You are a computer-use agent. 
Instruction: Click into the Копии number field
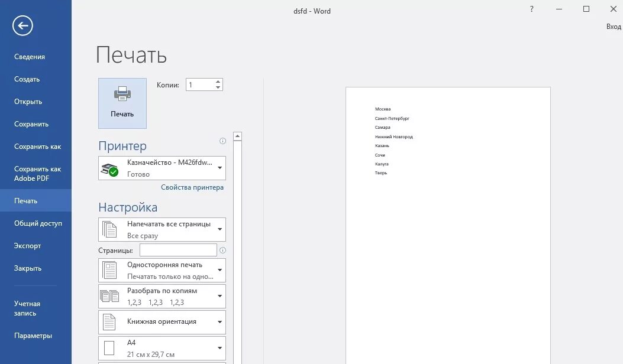point(200,84)
